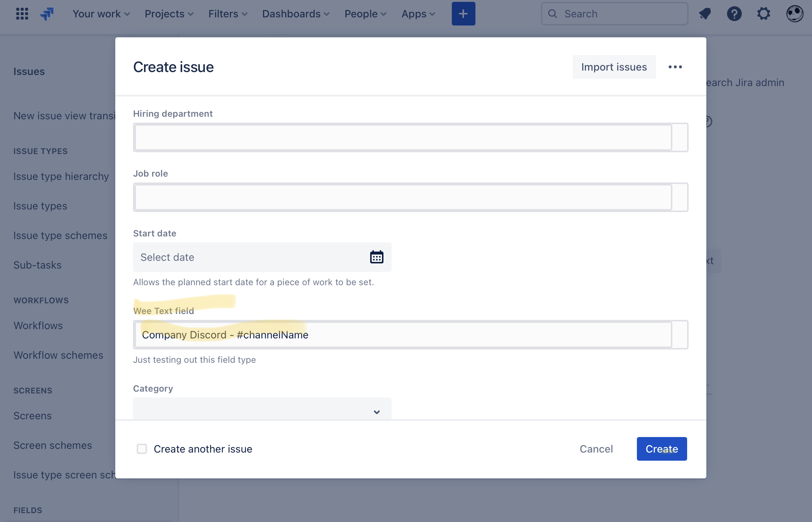This screenshot has width=812, height=522.
Task: Open the Atlassian app switcher grid
Action: tap(22, 14)
